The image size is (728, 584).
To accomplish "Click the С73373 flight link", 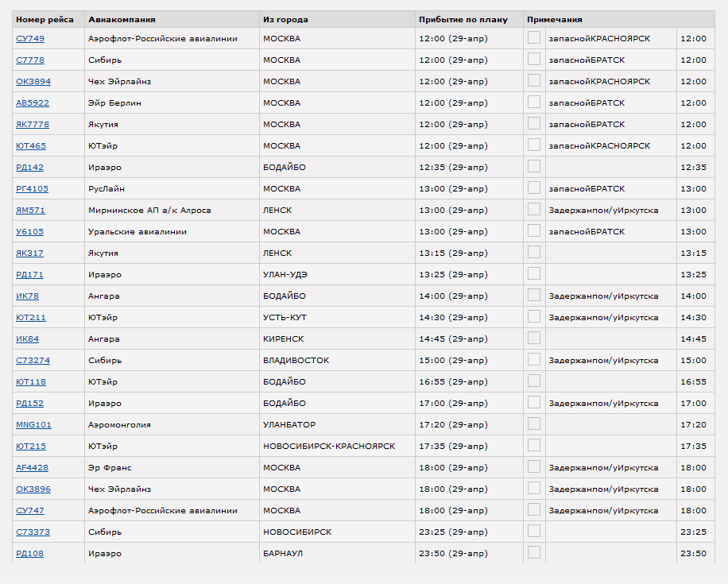I will pos(33,532).
